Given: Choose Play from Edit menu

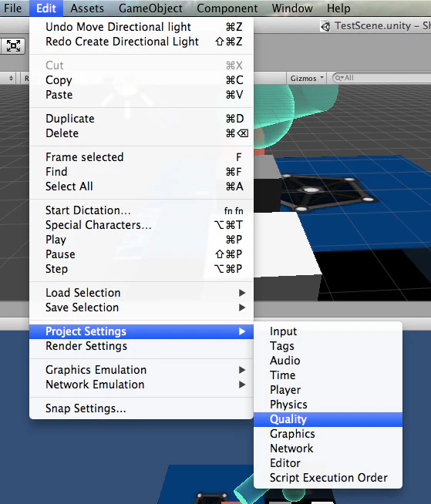Looking at the screenshot, I should pos(142,240).
